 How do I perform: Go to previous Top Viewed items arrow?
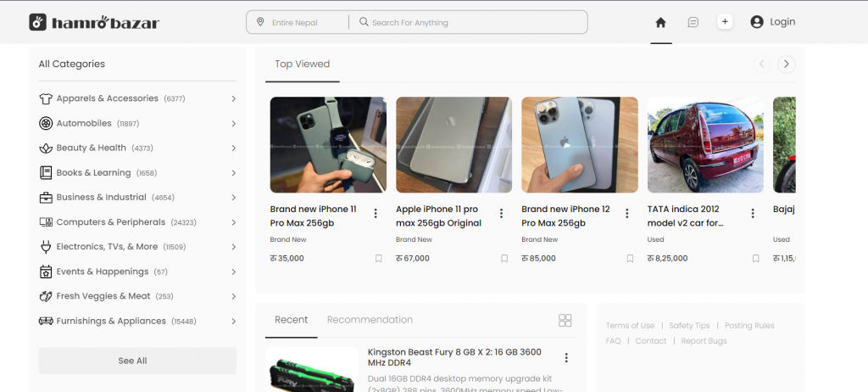coord(762,64)
